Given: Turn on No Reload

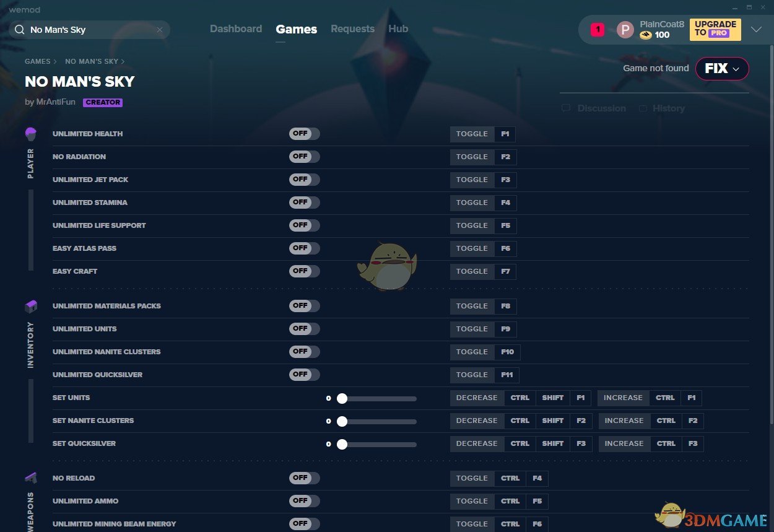Looking at the screenshot, I should [x=305, y=478].
